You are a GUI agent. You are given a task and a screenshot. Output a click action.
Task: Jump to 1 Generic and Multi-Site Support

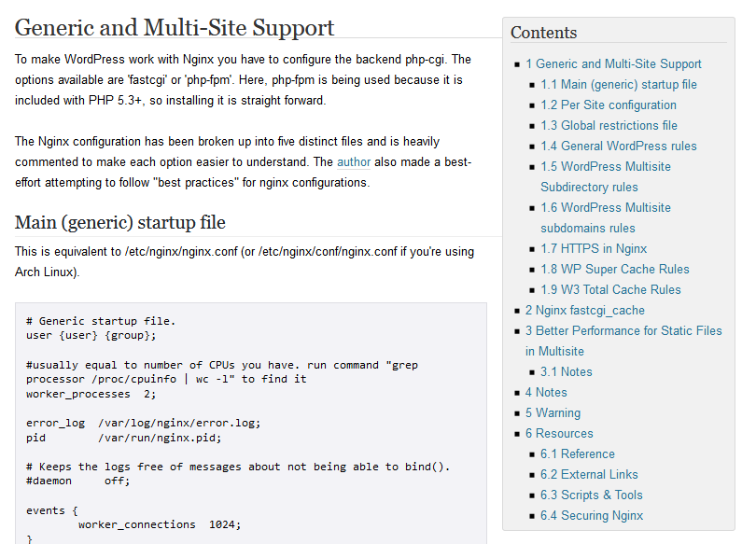[x=613, y=64]
